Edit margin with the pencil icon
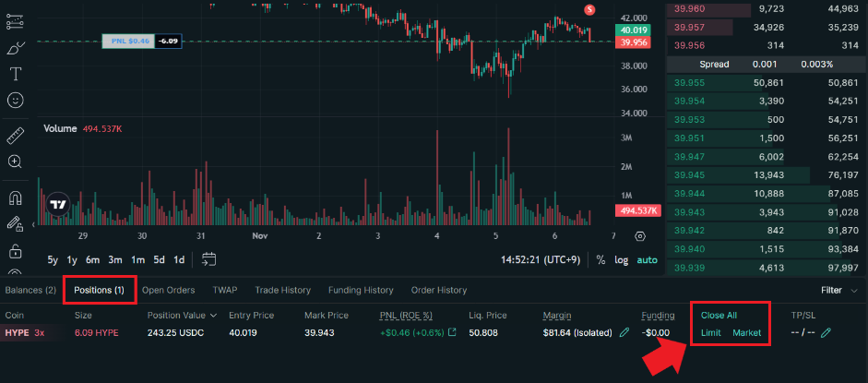 (624, 332)
